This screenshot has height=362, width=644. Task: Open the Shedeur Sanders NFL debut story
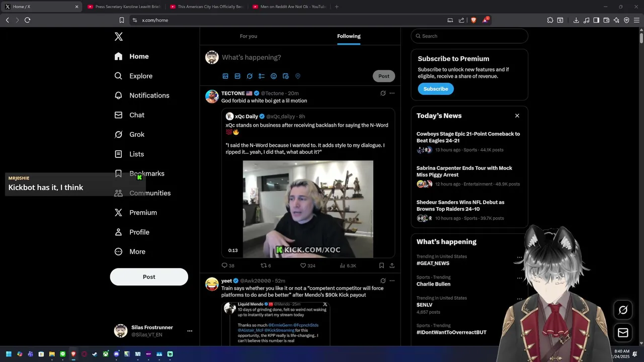pyautogui.click(x=469, y=210)
